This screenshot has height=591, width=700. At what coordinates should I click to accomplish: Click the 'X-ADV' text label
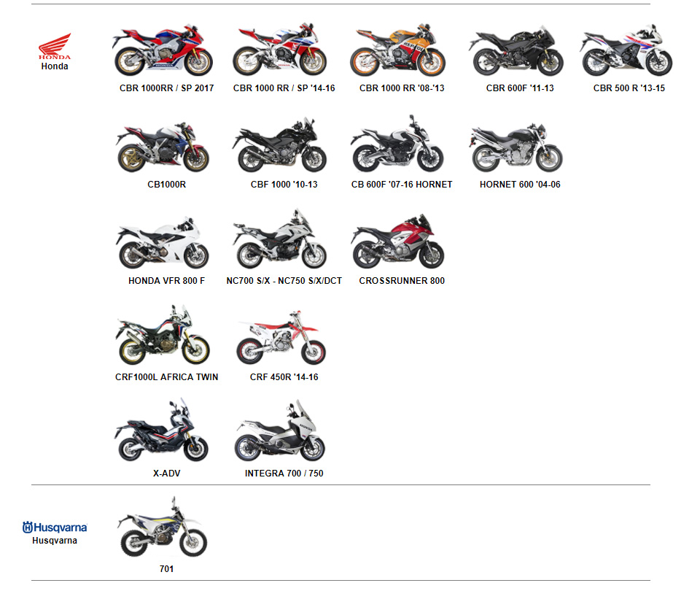[166, 473]
